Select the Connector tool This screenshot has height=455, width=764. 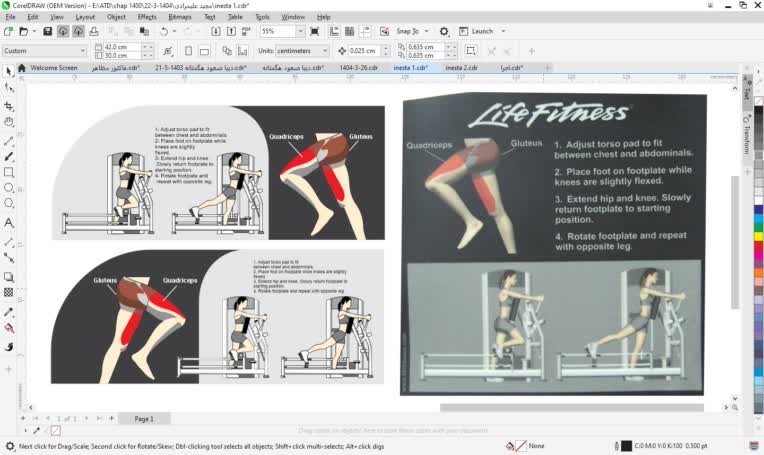tap(8, 258)
